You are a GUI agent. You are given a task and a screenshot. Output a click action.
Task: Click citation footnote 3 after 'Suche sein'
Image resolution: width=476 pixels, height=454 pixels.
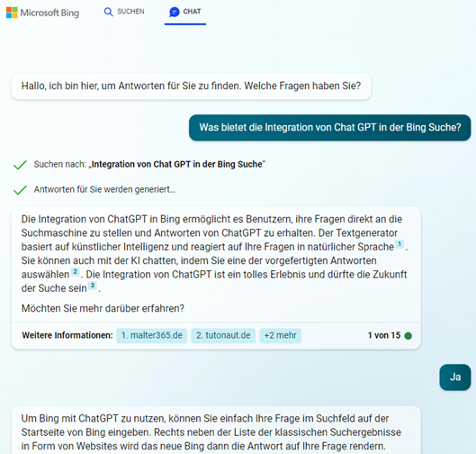click(x=93, y=286)
